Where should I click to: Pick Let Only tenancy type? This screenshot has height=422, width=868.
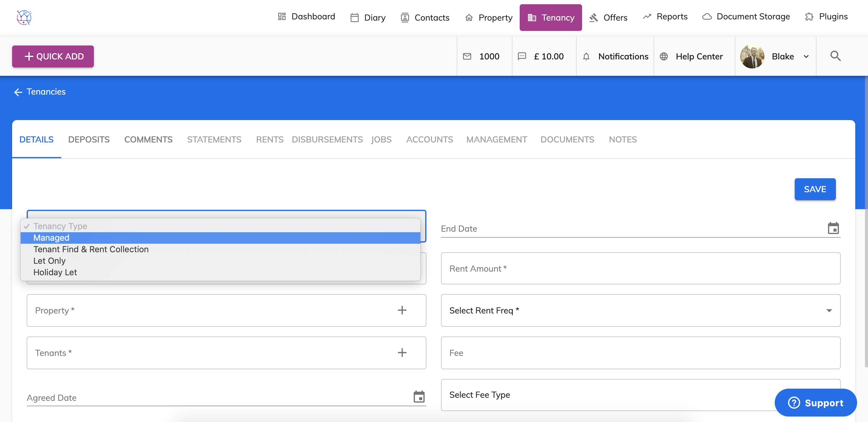point(49,261)
